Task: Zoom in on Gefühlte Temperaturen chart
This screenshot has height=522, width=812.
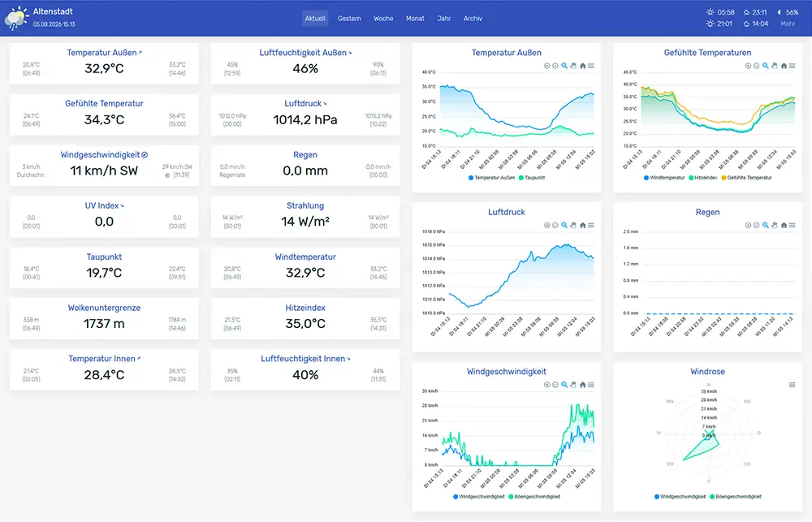Action: pyautogui.click(x=748, y=66)
